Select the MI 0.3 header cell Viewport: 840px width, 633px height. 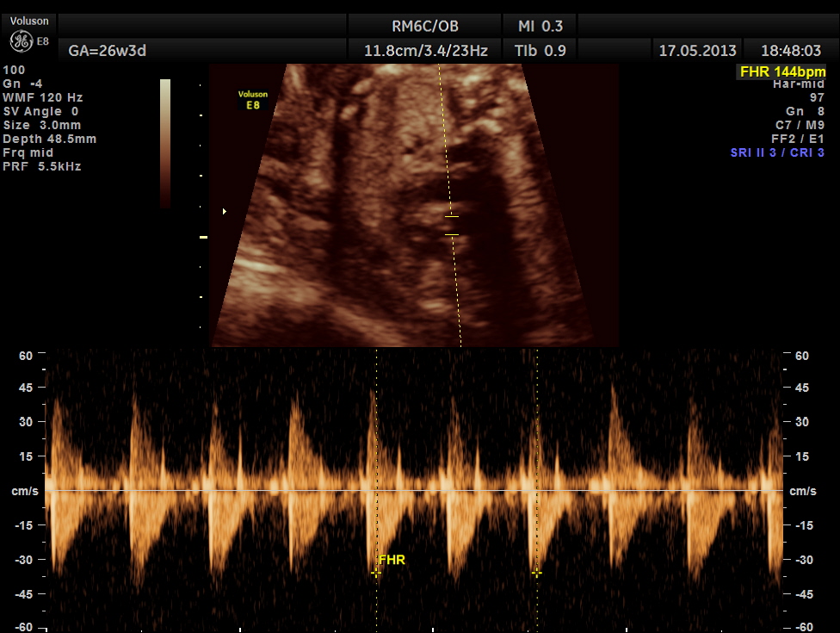[x=540, y=26]
